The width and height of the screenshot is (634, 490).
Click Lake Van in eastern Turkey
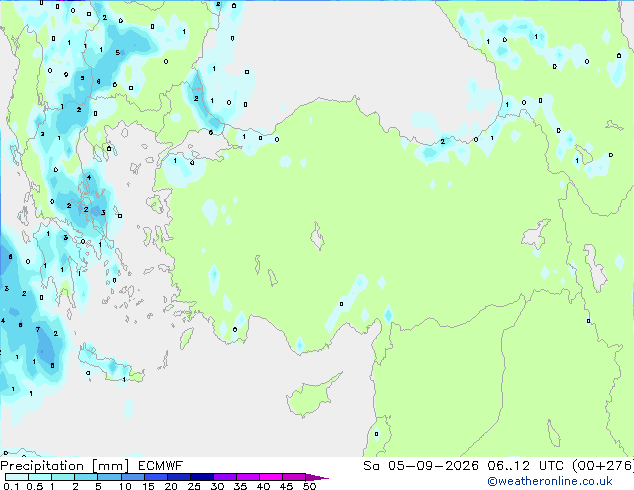point(535,234)
